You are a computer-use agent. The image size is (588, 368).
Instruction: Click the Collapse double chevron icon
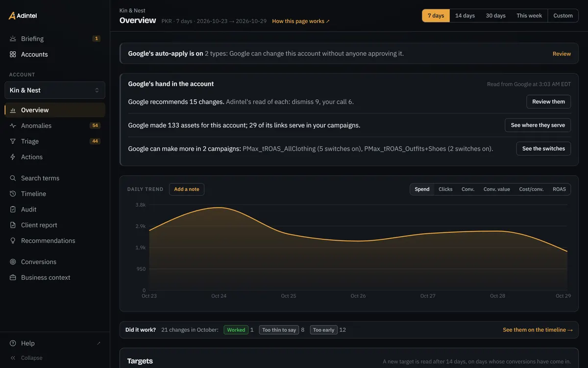pyautogui.click(x=13, y=358)
